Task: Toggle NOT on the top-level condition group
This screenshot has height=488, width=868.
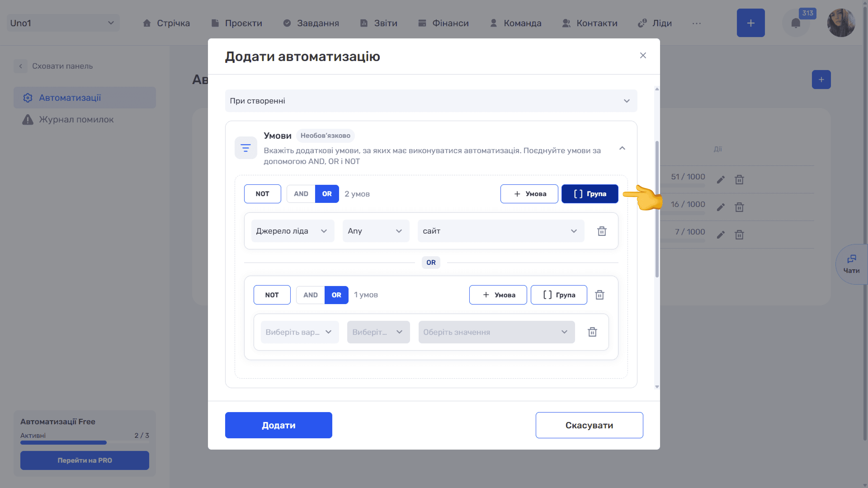Action: click(262, 194)
